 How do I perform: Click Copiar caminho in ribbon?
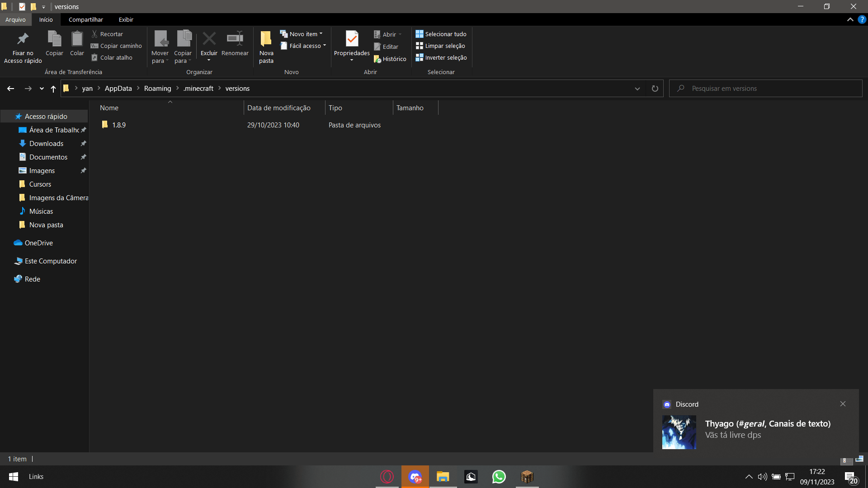(x=116, y=46)
